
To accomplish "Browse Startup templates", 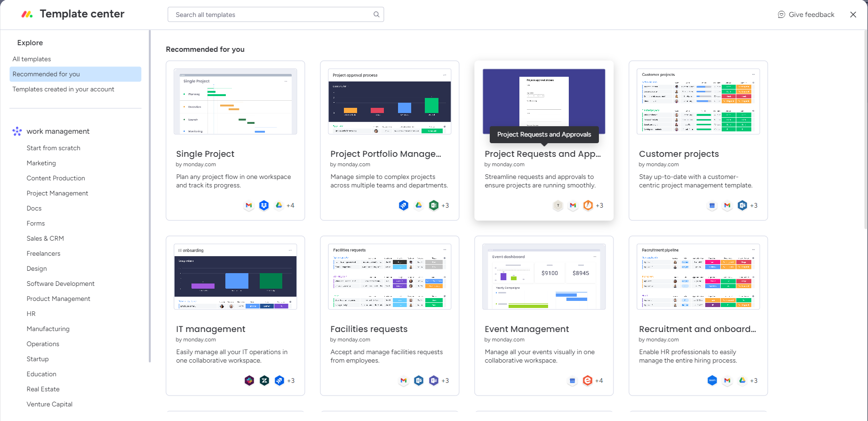I will point(38,359).
